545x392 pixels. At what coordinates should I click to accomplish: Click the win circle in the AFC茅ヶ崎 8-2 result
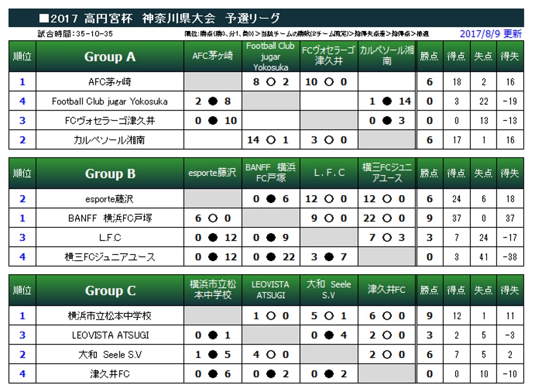pos(271,82)
